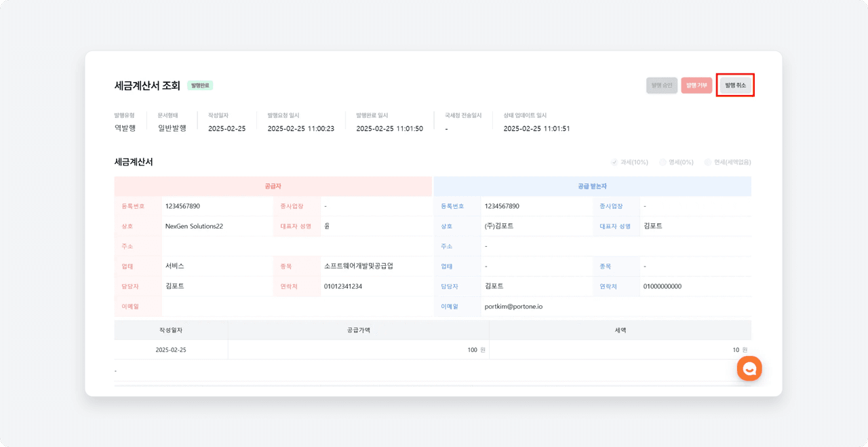The height and width of the screenshot is (447, 868).
Task: Click the 발행 취소 button
Action: click(x=735, y=85)
